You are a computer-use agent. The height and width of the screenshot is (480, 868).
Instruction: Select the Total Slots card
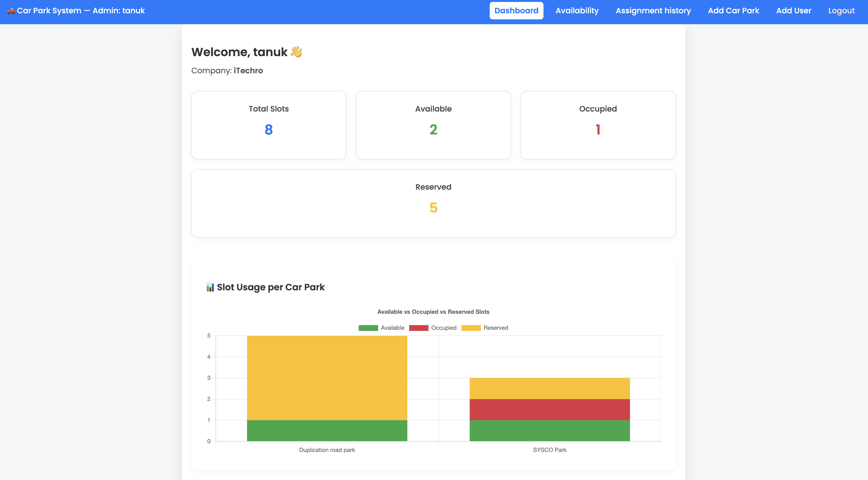coord(269,125)
